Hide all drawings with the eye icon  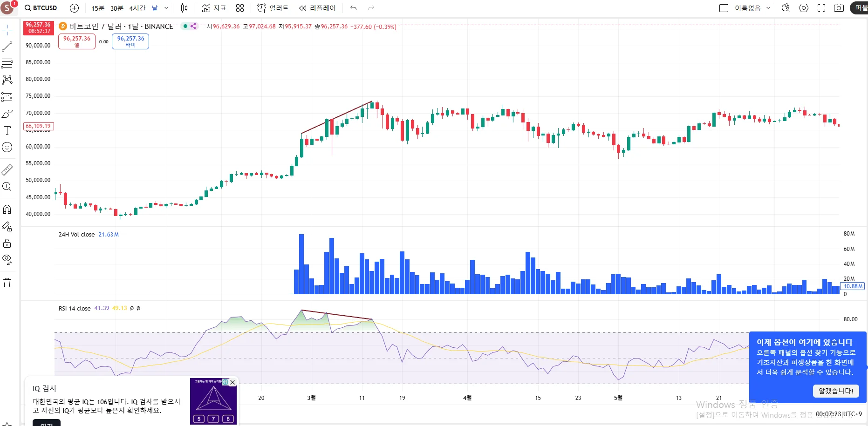[7, 260]
